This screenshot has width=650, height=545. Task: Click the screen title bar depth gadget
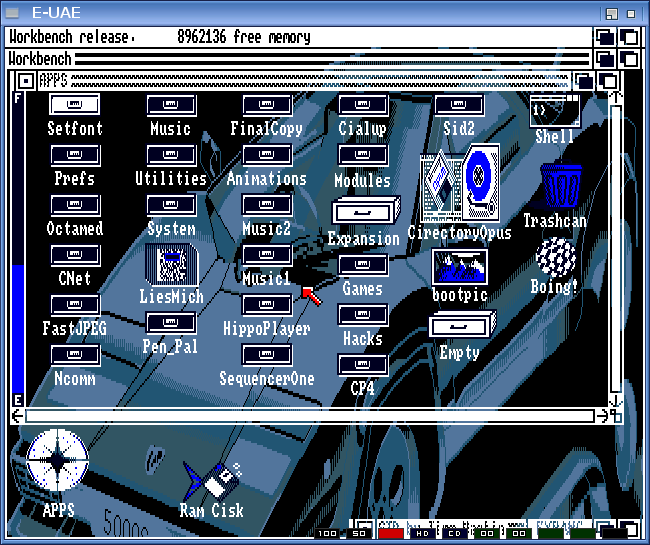(629, 37)
